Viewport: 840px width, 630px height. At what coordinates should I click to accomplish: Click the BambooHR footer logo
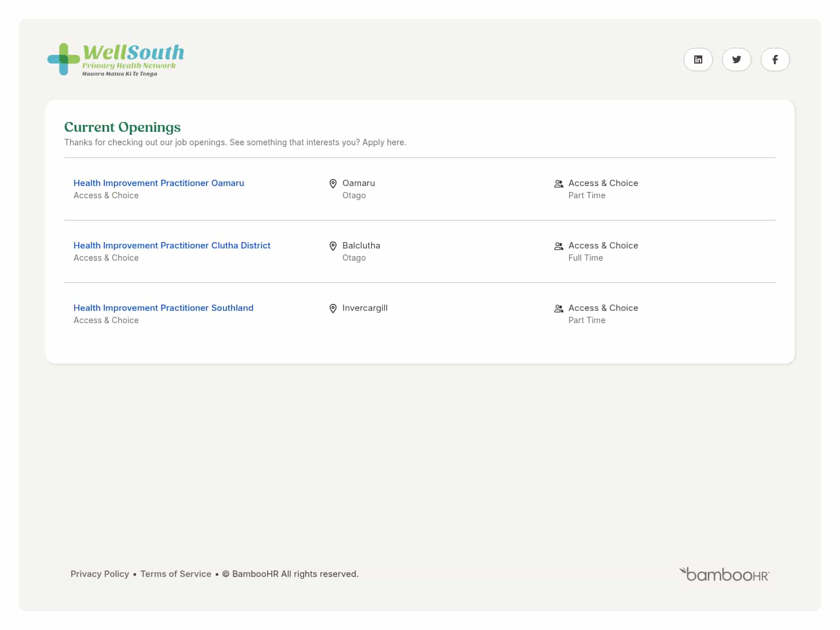724,574
